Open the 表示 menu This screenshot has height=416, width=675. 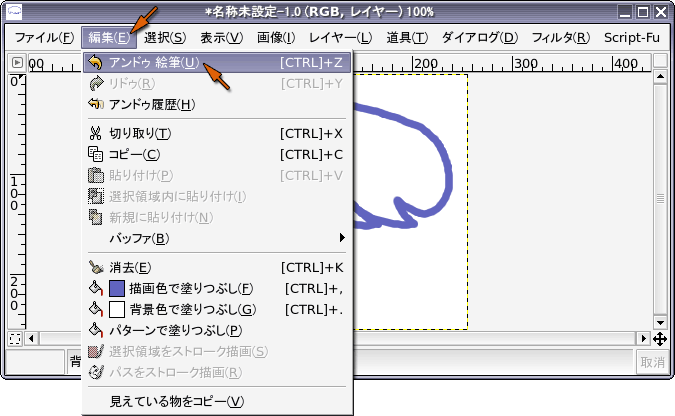point(221,37)
